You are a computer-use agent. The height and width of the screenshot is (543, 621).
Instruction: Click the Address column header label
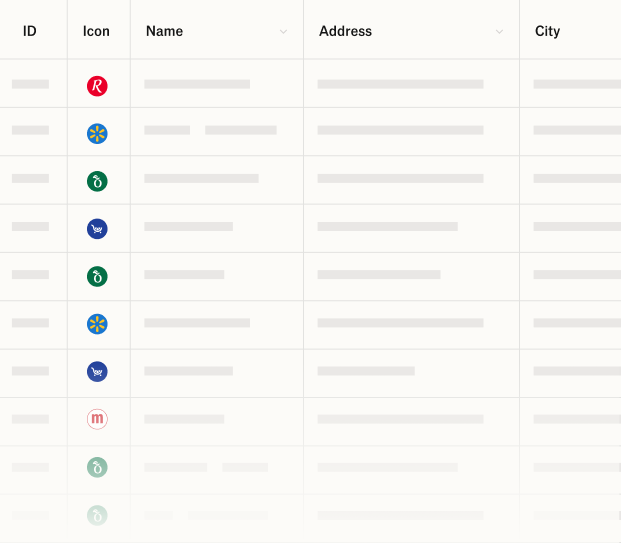[x=345, y=31]
